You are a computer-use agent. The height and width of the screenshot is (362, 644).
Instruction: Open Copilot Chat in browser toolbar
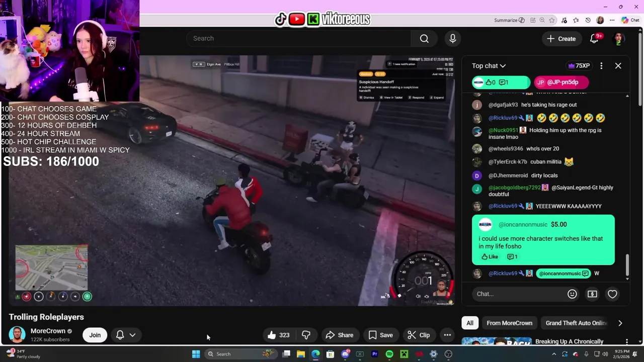pyautogui.click(x=630, y=20)
